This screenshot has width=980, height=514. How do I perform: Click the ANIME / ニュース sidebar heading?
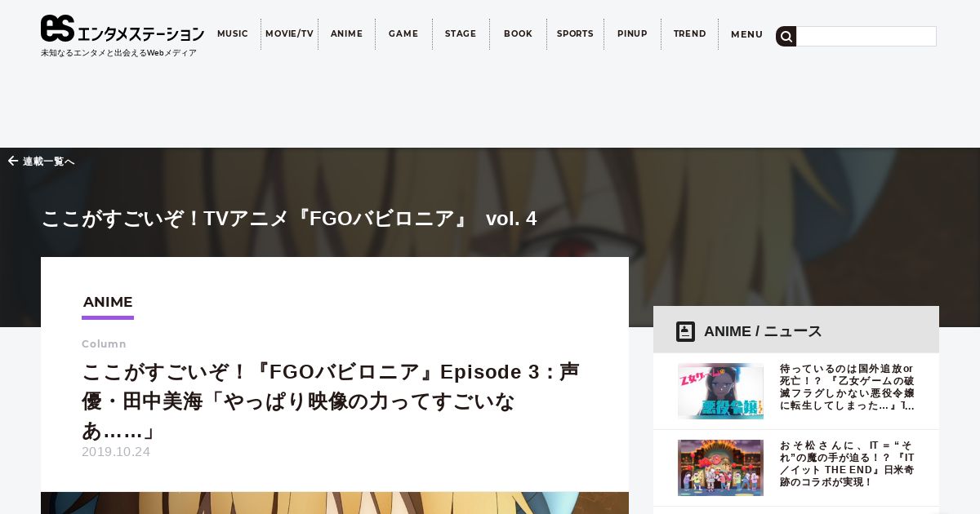pyautogui.click(x=763, y=331)
